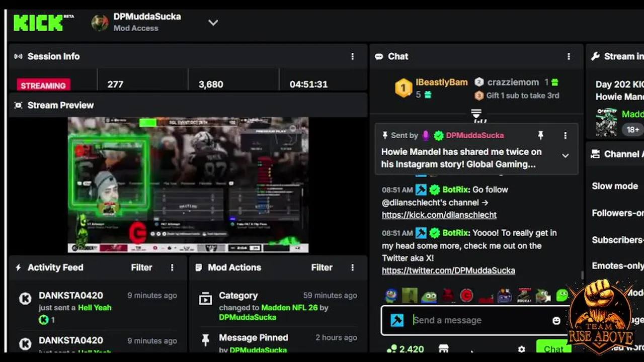This screenshot has width=644, height=362.
Task: Click inside Send a message field
Action: 475,320
